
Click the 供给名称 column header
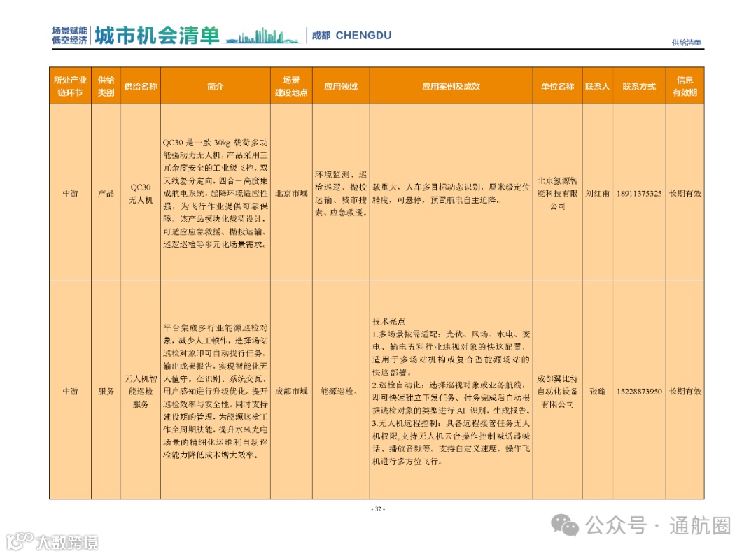[x=141, y=86]
